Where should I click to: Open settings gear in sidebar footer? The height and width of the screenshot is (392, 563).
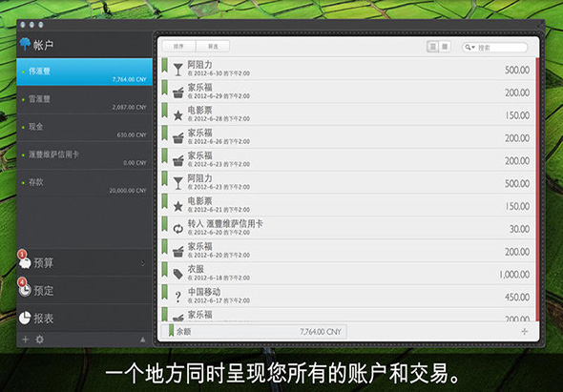point(40,340)
